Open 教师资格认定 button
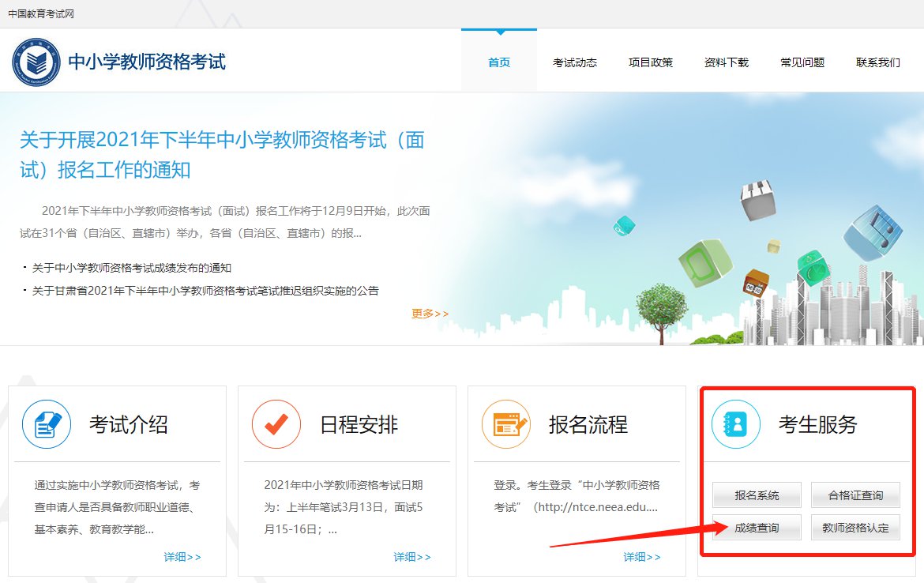Viewport: 924px width, 583px height. 855,528
